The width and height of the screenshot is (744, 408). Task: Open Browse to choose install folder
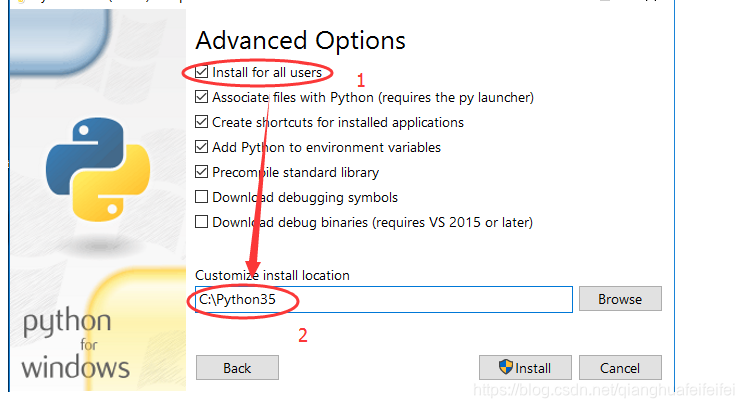pyautogui.click(x=620, y=299)
